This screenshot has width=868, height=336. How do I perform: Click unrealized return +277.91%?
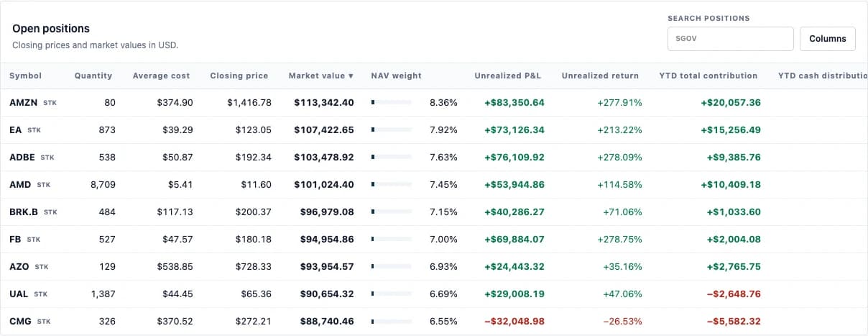click(619, 103)
